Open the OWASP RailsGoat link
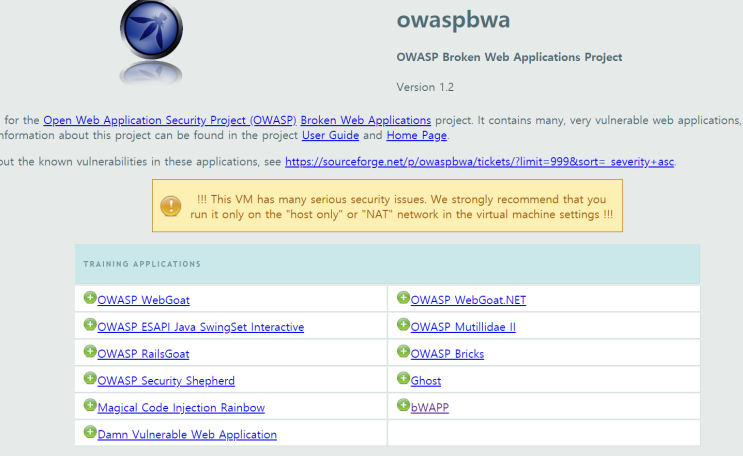The height and width of the screenshot is (456, 743). (x=143, y=354)
